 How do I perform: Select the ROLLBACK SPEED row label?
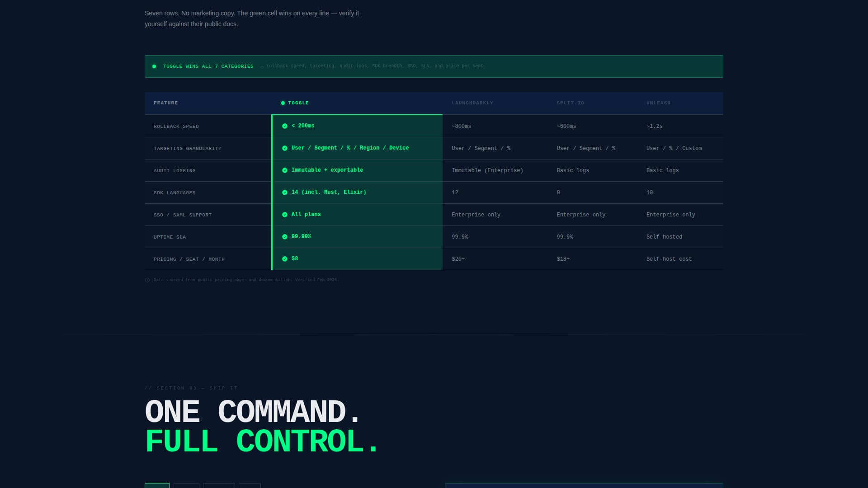point(176,127)
